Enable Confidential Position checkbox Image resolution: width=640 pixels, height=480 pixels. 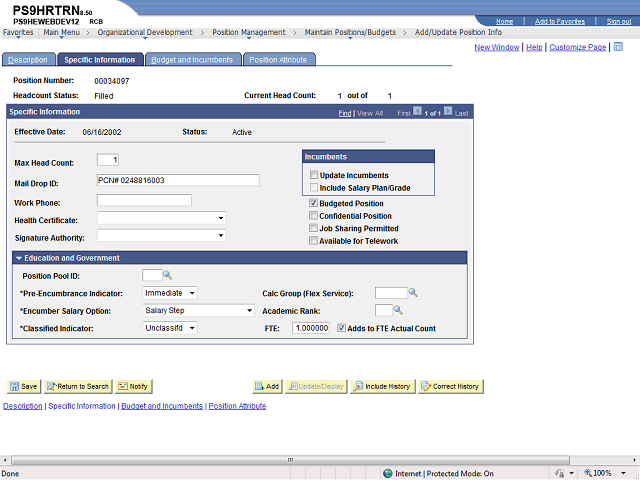(313, 216)
